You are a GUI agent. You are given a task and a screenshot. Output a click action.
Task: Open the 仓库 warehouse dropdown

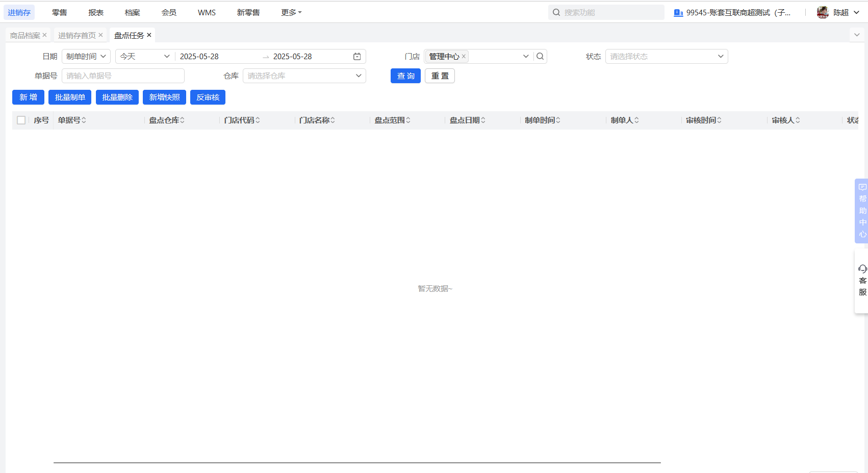click(304, 76)
